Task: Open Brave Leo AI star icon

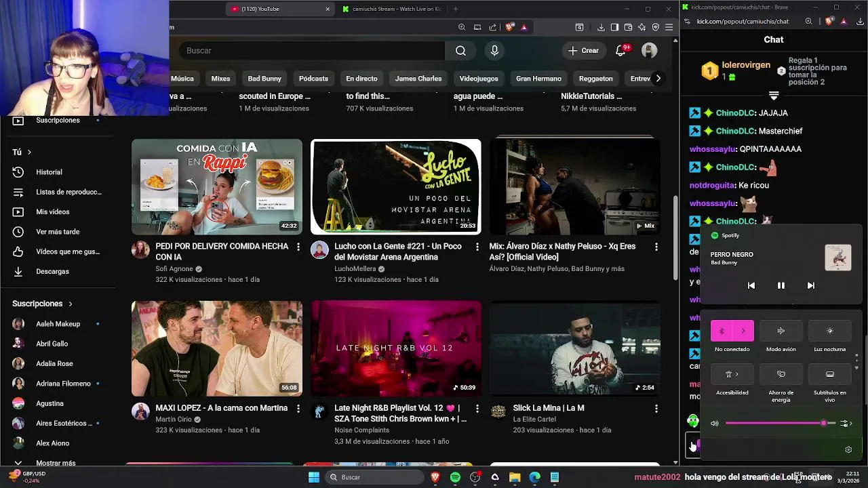Action: pos(642,27)
